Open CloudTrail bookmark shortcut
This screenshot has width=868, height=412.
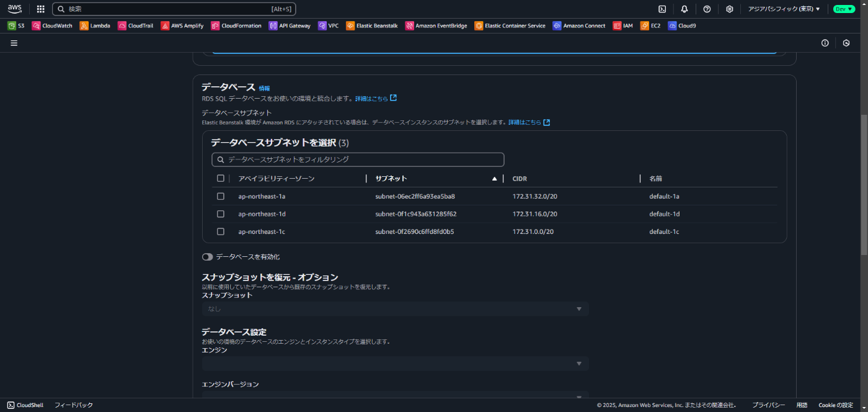tap(135, 26)
